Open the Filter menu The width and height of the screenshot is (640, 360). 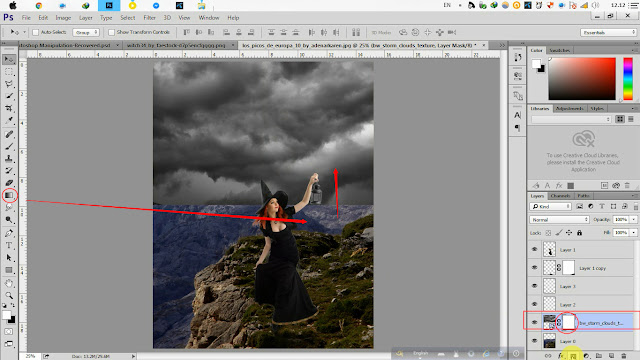(149, 18)
